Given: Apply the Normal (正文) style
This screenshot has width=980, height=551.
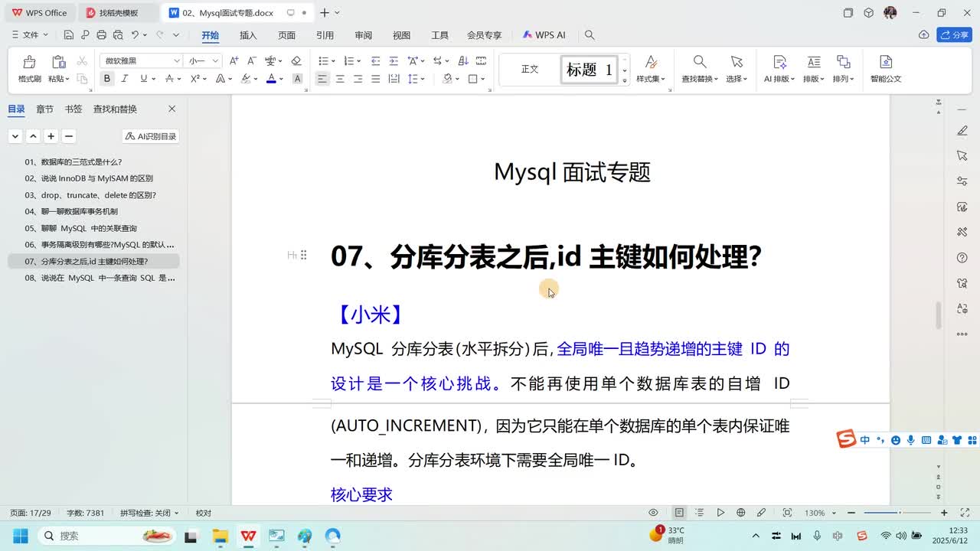Looking at the screenshot, I should [x=530, y=70].
